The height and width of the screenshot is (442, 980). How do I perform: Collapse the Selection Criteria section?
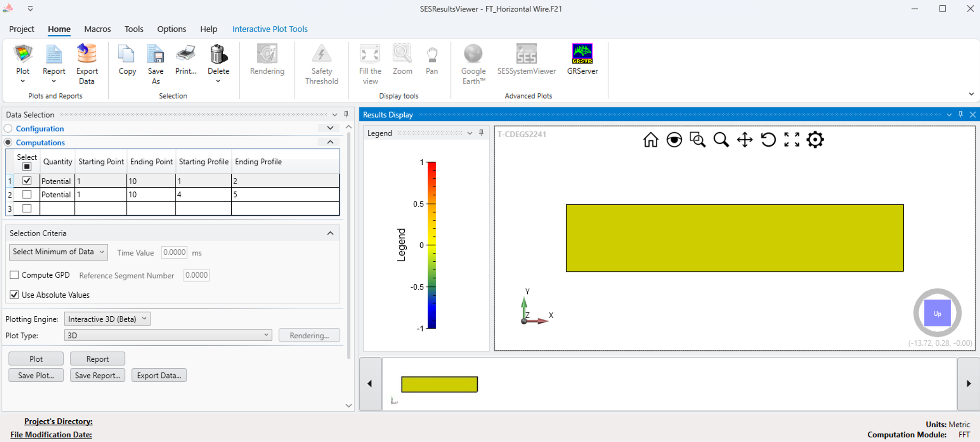click(x=330, y=233)
